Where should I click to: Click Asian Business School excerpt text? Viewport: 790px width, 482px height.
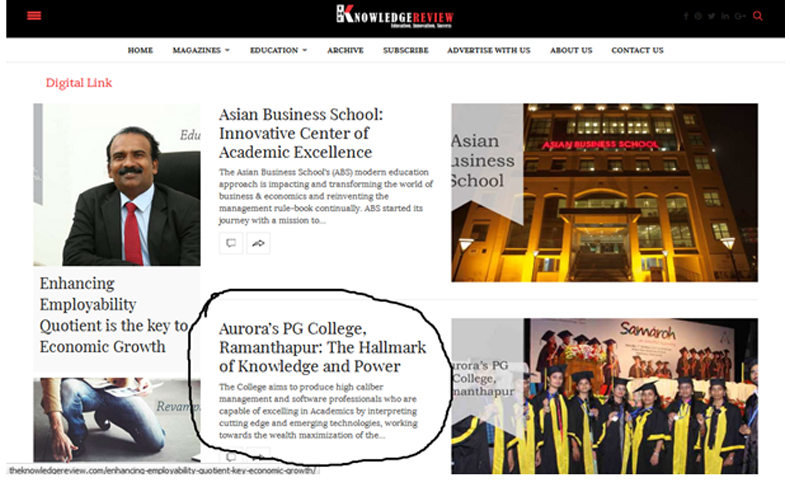(325, 196)
